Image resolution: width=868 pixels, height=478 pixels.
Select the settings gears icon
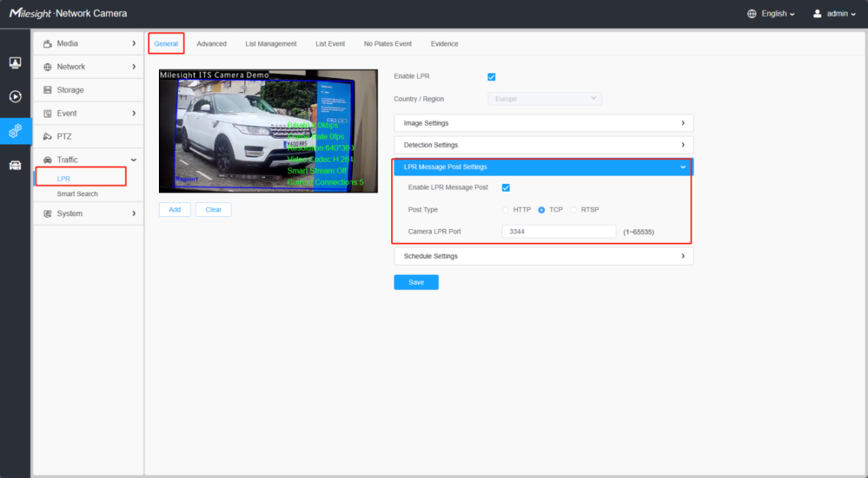(x=15, y=131)
